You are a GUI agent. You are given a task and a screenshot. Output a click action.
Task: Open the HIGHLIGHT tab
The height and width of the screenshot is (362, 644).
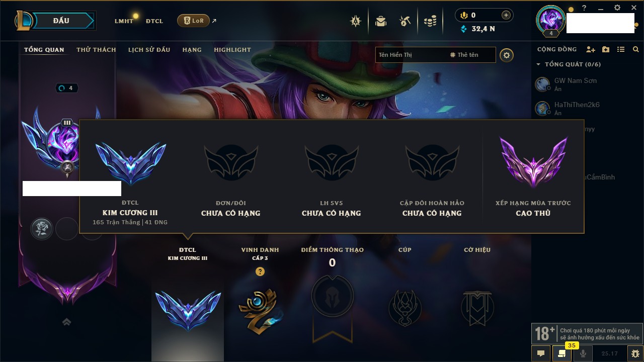(x=232, y=50)
